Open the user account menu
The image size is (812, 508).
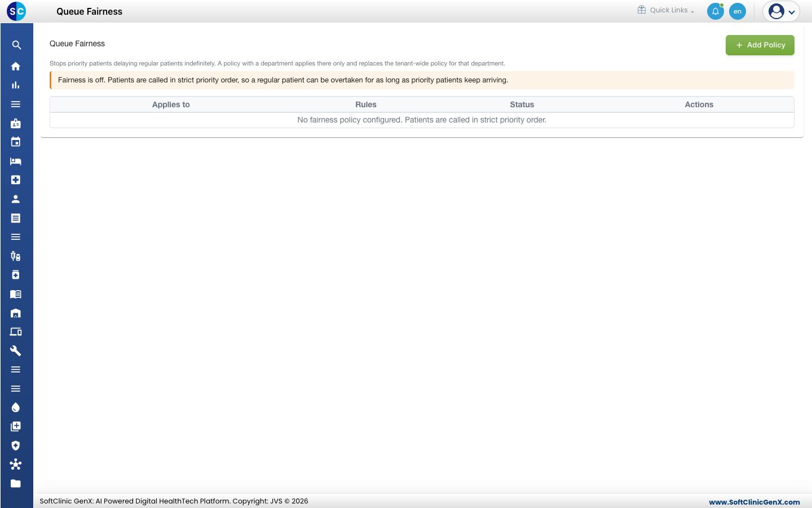coord(782,11)
